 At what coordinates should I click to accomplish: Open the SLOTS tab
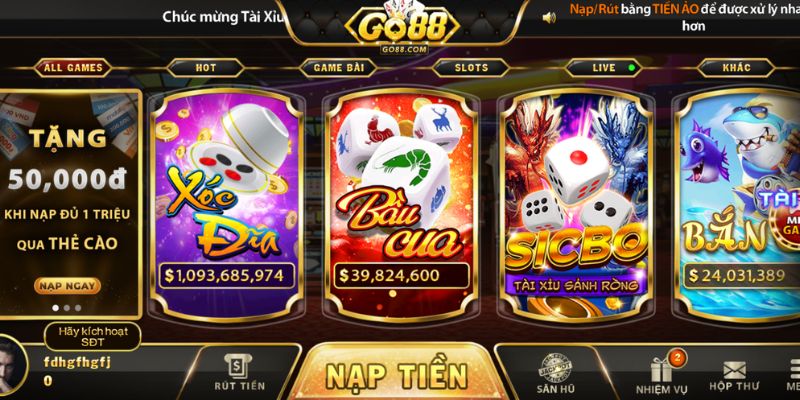pyautogui.click(x=471, y=68)
